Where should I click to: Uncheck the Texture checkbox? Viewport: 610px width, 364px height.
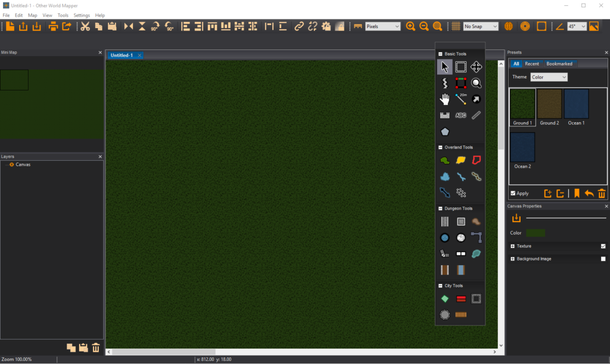coord(603,246)
